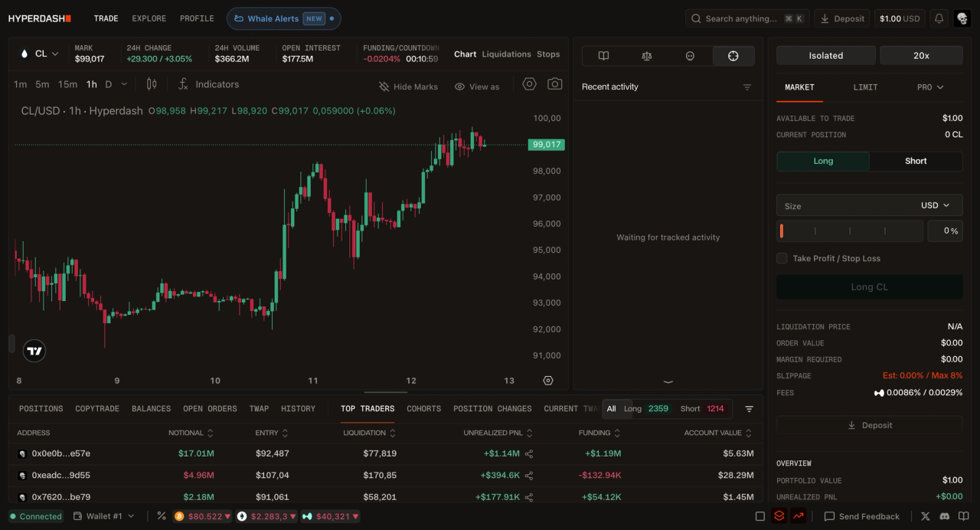Switch to Liquidations chart tab

click(506, 54)
